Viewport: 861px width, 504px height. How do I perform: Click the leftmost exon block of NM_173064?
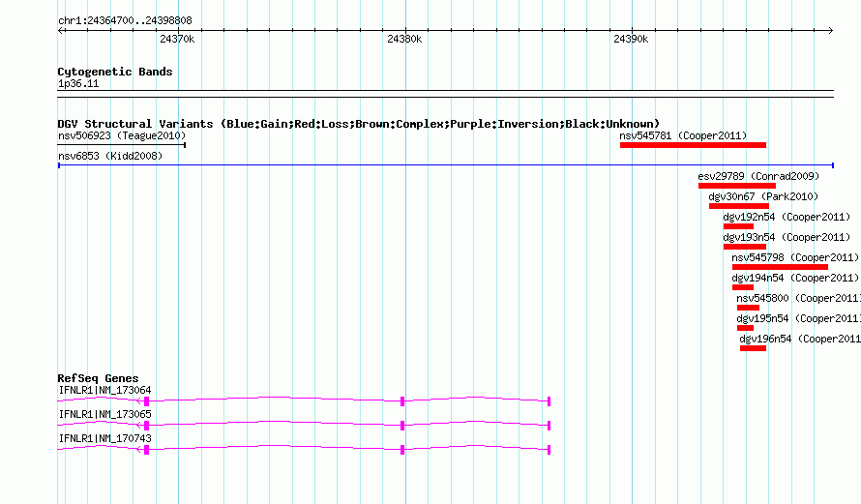[x=147, y=401]
